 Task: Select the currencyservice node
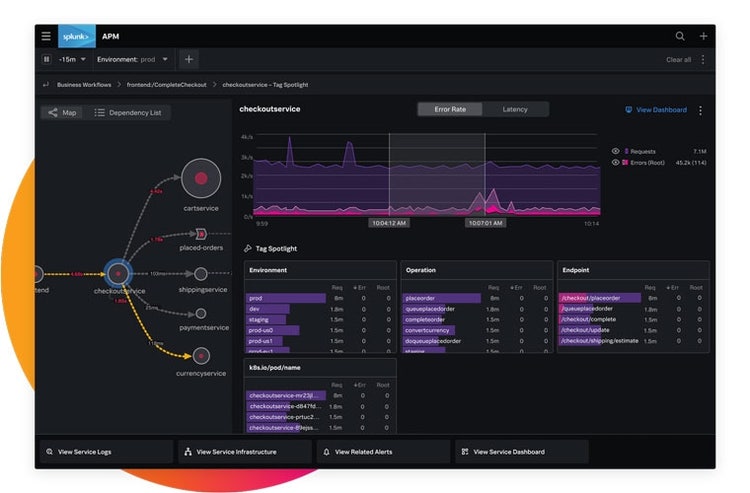tap(201, 355)
